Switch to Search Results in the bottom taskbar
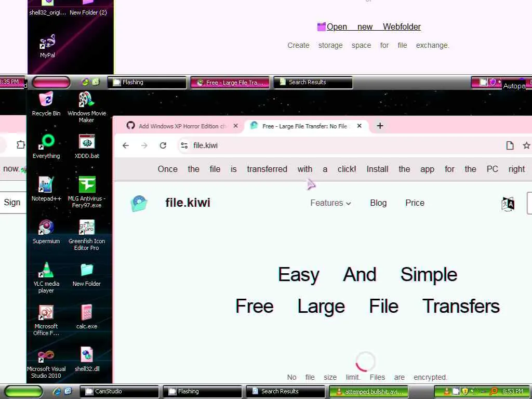This screenshot has width=532, height=399. (285, 392)
